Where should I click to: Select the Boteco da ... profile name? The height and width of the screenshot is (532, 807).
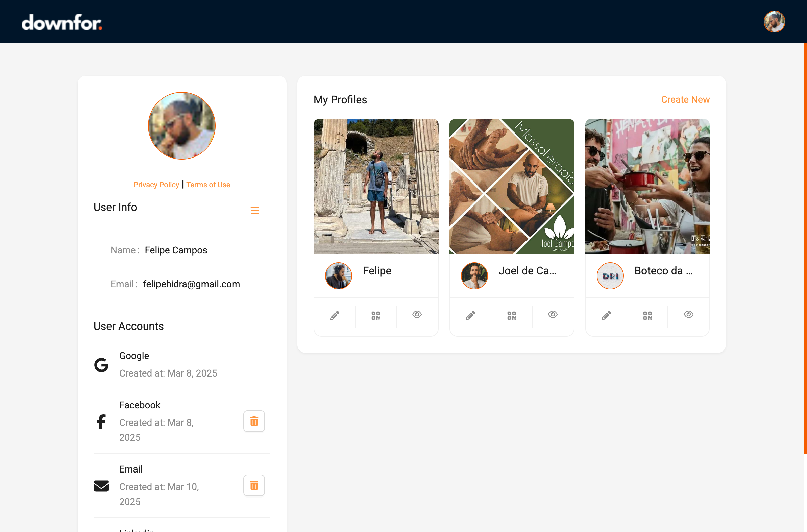[x=663, y=271]
